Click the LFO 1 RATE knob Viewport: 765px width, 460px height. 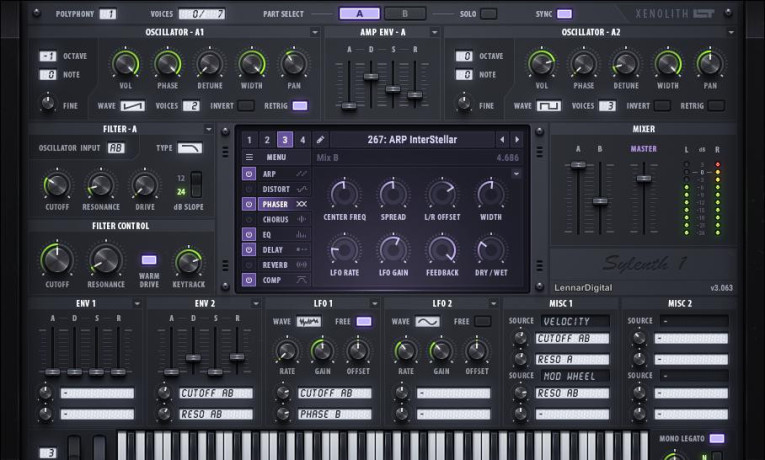pyautogui.click(x=287, y=351)
